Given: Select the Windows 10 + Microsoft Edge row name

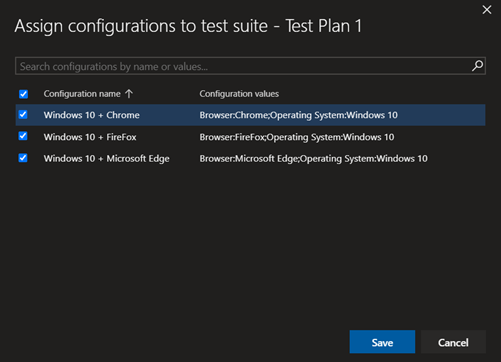Looking at the screenshot, I should [107, 159].
